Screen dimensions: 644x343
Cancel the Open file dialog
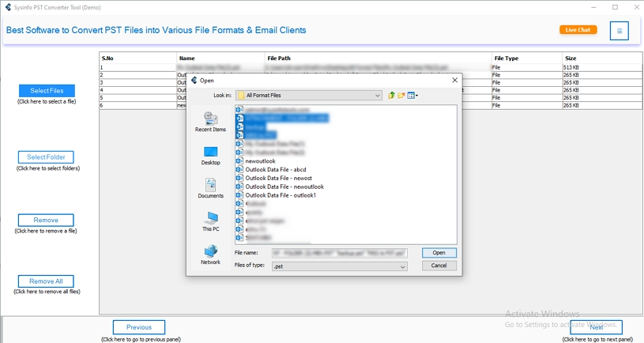point(439,266)
